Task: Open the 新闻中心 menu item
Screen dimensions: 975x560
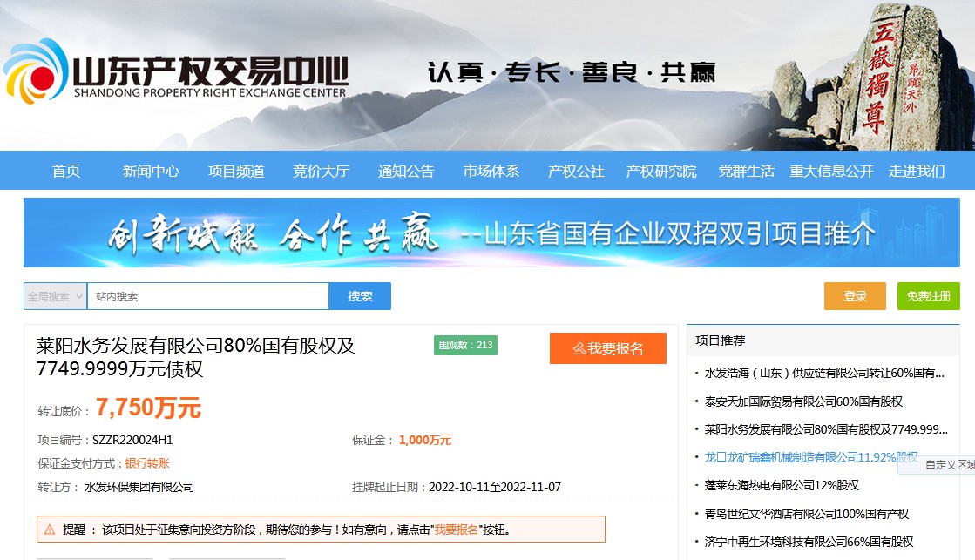Action: point(151,171)
